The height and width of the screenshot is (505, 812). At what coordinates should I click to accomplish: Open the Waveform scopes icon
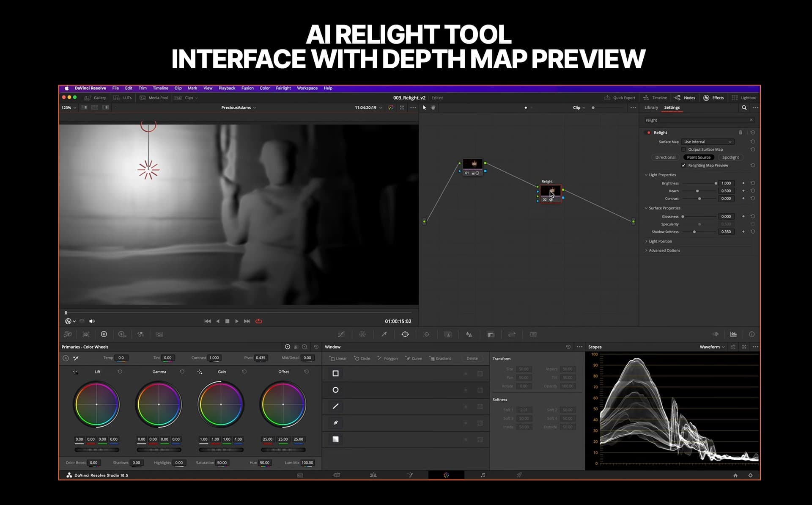pos(733,334)
